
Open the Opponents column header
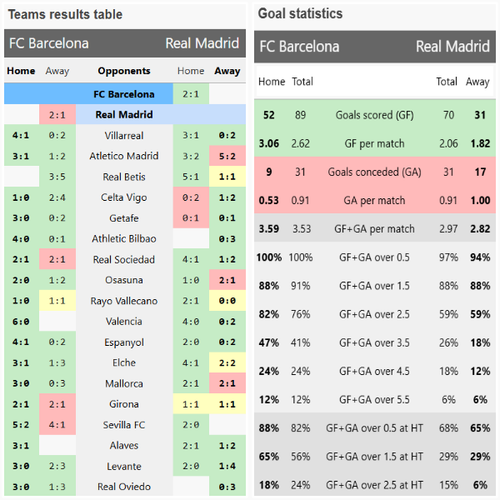pos(124,71)
